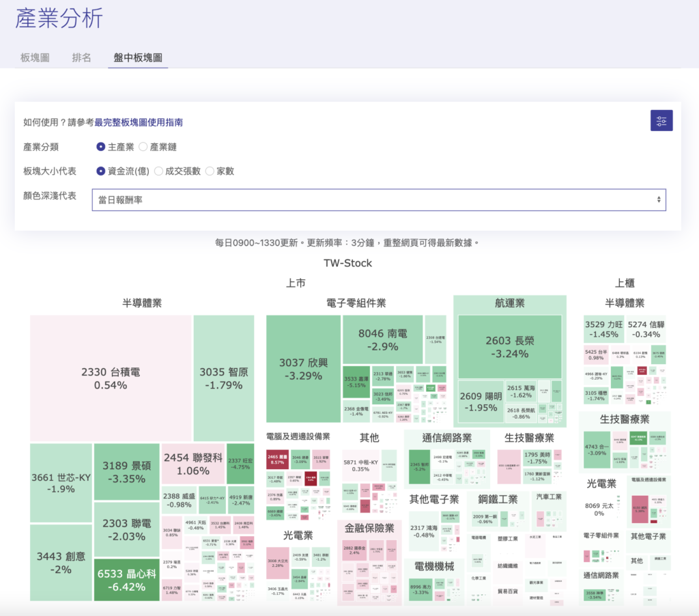Image resolution: width=699 pixels, height=616 pixels.
Task: Select the 盤中板塊圖 tab
Action: tap(138, 57)
